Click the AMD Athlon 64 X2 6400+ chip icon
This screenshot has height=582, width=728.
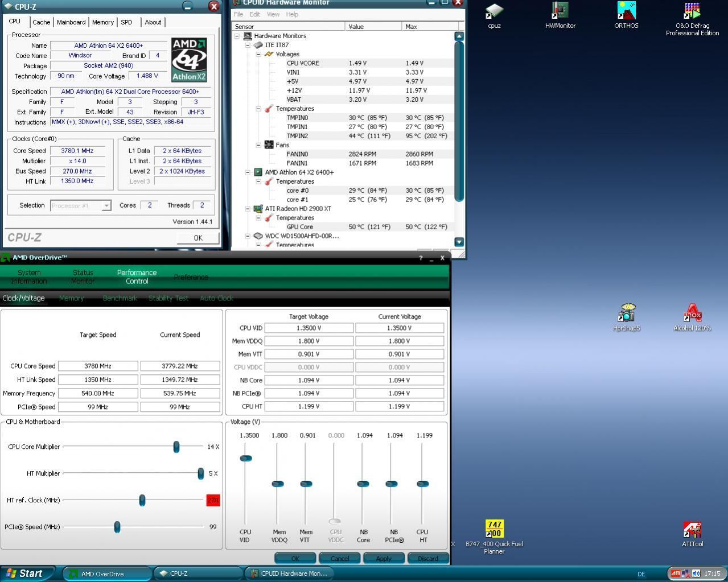[x=258, y=172]
